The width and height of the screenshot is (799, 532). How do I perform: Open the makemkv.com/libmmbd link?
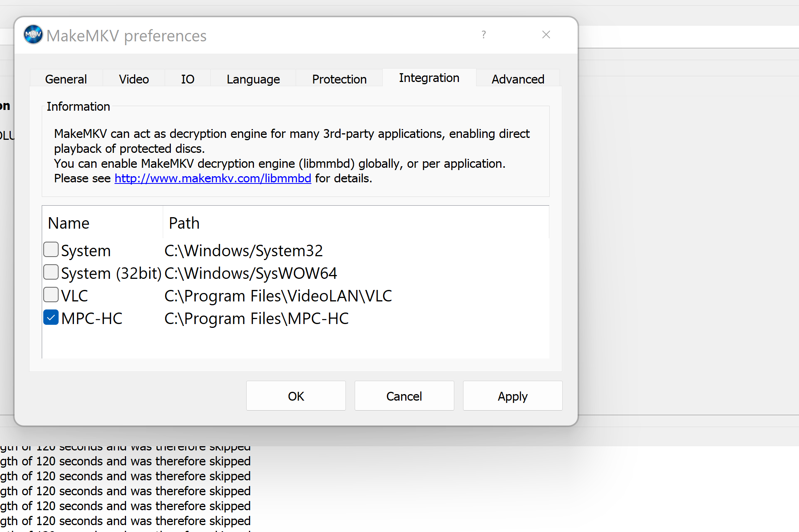(x=213, y=178)
